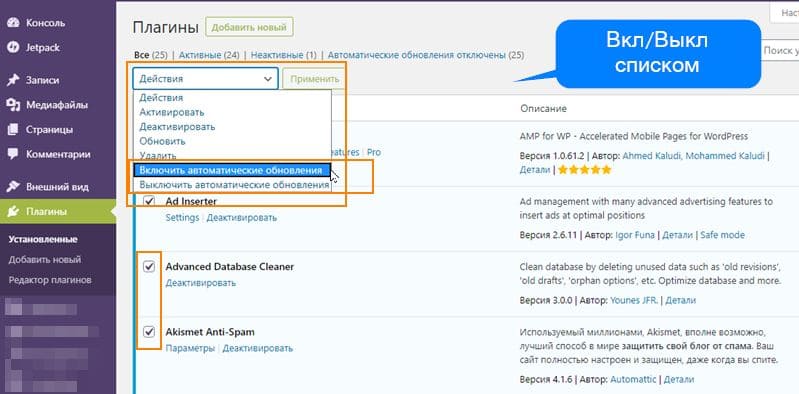Click the Медиафайлы media icon
The image size is (799, 394).
click(13, 105)
